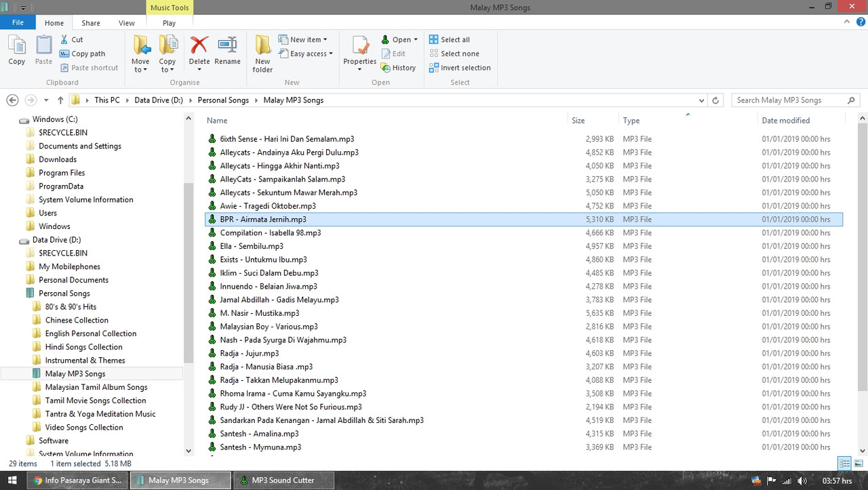Click Personal Songs in address breadcrumb
The width and height of the screenshot is (868, 490).
tap(223, 100)
